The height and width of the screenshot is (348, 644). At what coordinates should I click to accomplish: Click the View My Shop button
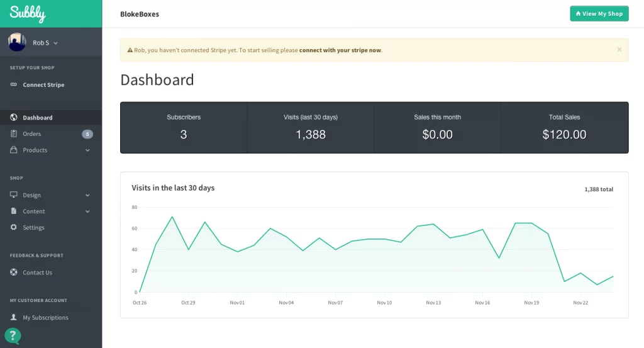click(599, 14)
